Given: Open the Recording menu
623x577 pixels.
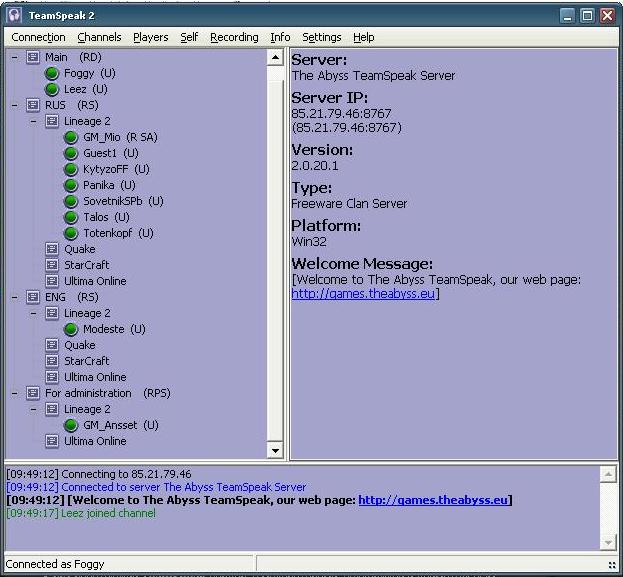Looking at the screenshot, I should coord(234,37).
